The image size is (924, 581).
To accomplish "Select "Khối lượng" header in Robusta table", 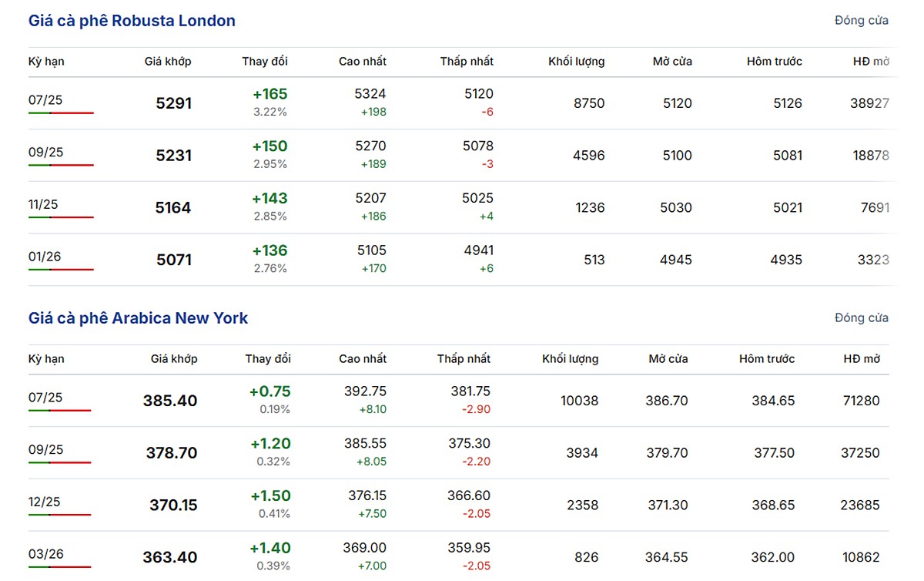I will click(577, 62).
